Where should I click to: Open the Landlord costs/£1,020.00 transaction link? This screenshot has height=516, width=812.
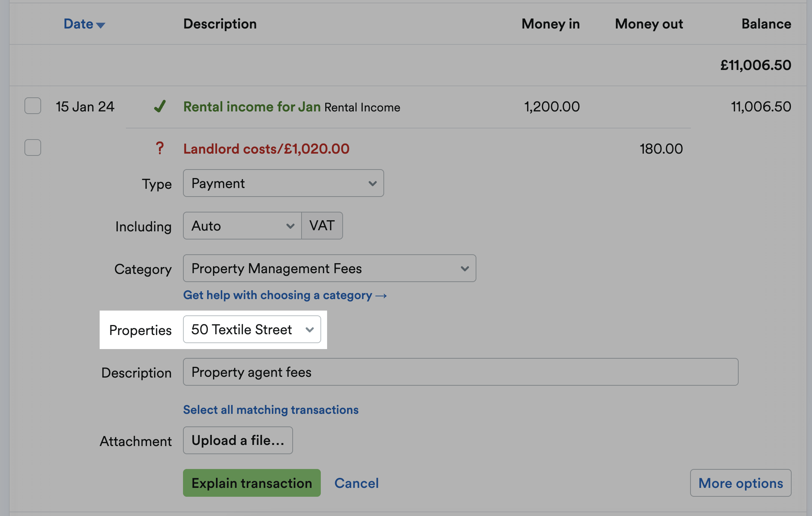click(x=266, y=149)
